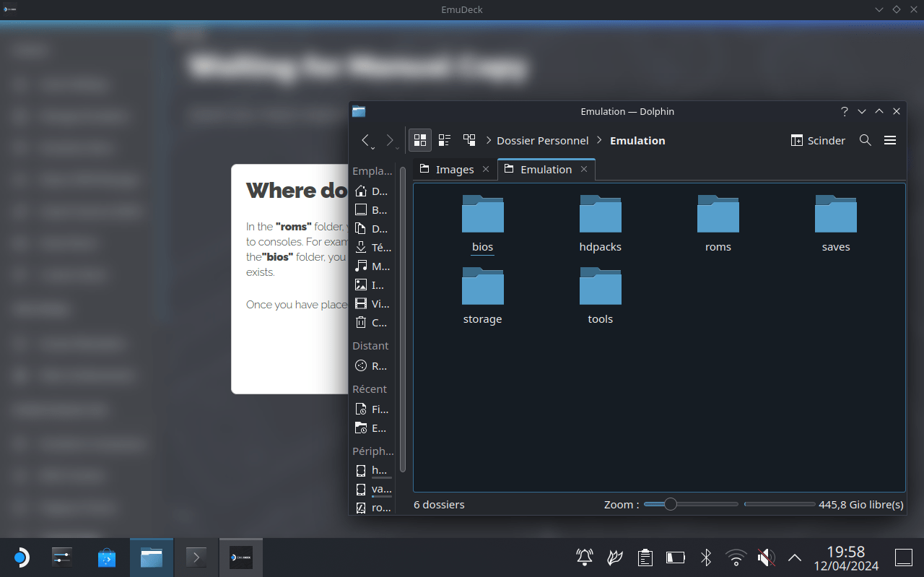
Task: Go to the home place in sidebar
Action: [x=372, y=191]
